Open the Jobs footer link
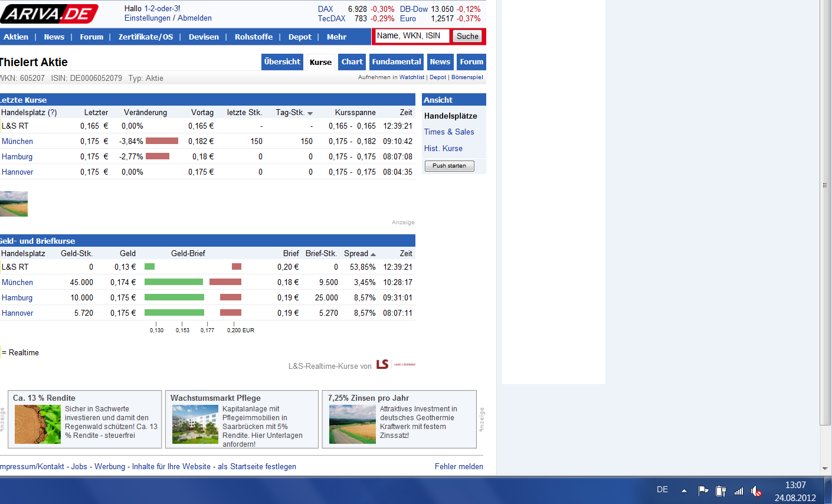The height and width of the screenshot is (504, 832). (79, 466)
